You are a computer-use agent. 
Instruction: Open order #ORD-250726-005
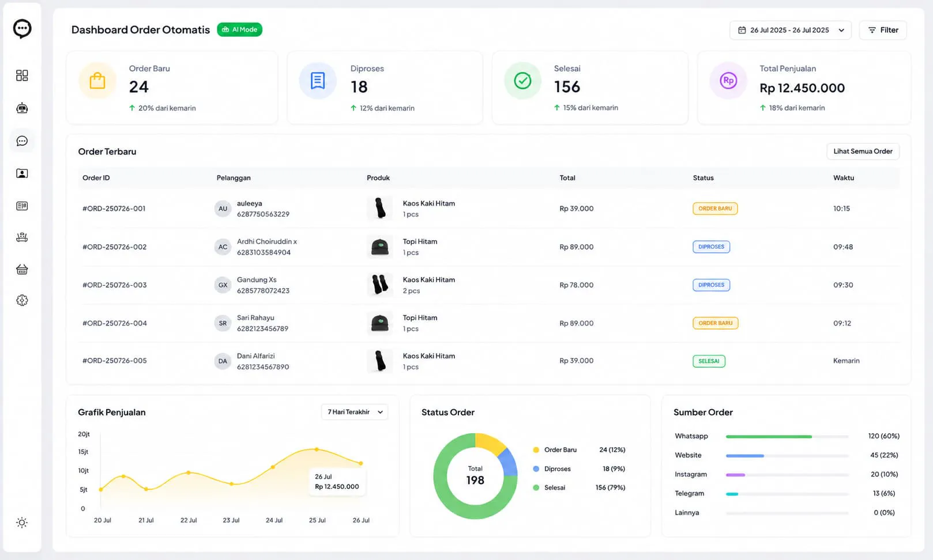pos(115,361)
